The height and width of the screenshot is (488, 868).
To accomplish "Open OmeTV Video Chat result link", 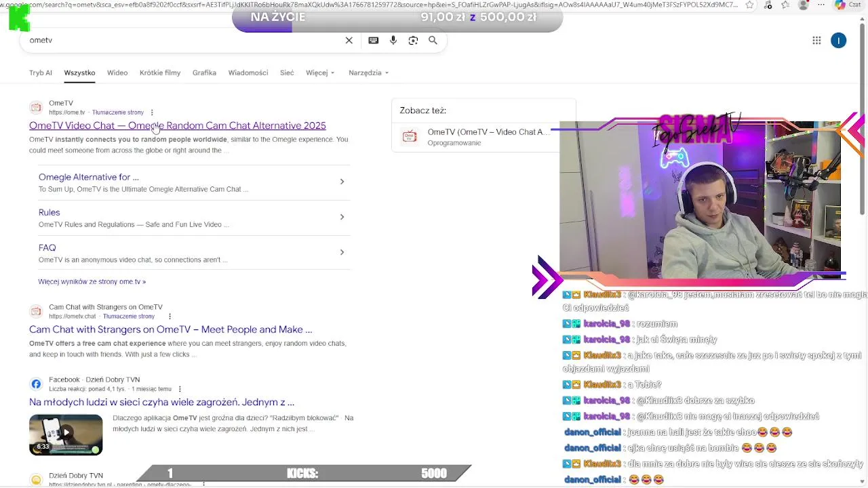I will pos(178,125).
